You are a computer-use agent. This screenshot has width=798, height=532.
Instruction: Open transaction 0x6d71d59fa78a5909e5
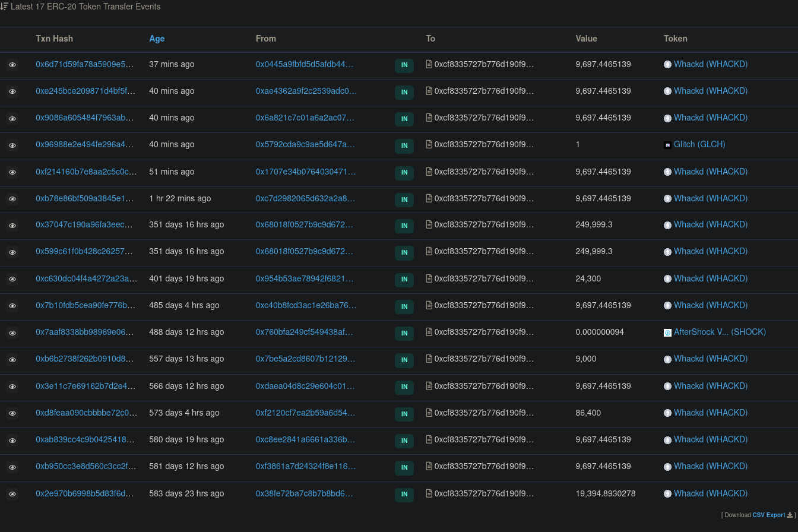pos(84,64)
